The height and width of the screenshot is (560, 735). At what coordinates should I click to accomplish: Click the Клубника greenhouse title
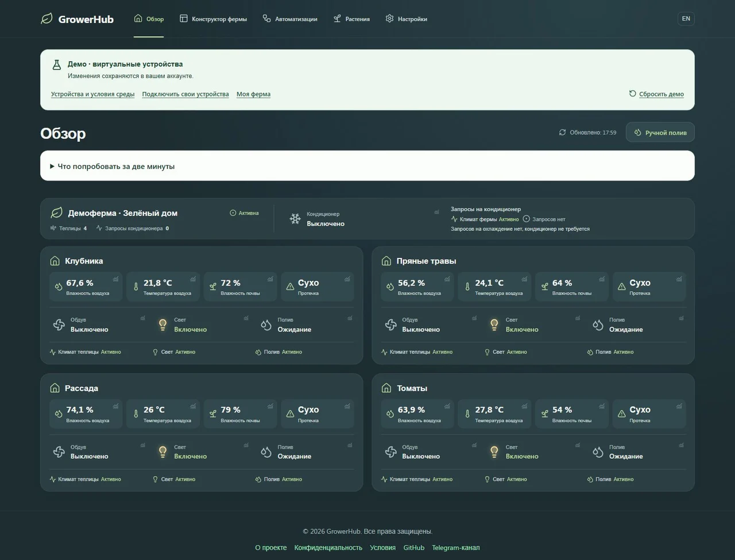[84, 261]
